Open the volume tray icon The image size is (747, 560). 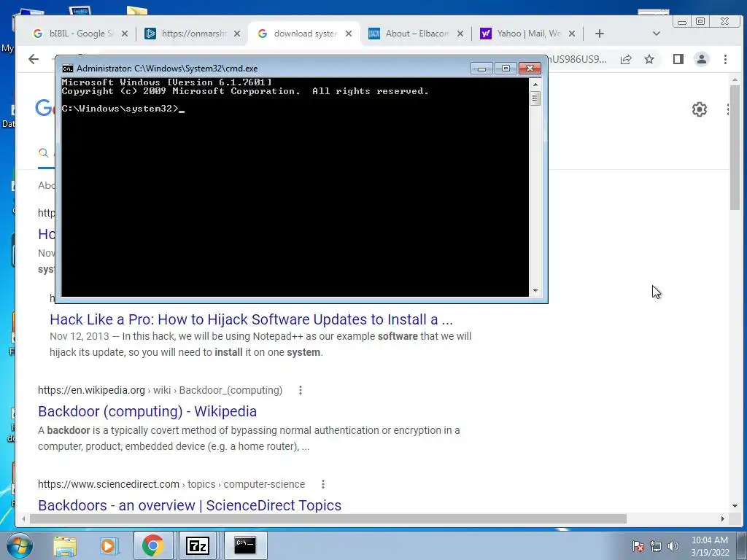tap(673, 546)
